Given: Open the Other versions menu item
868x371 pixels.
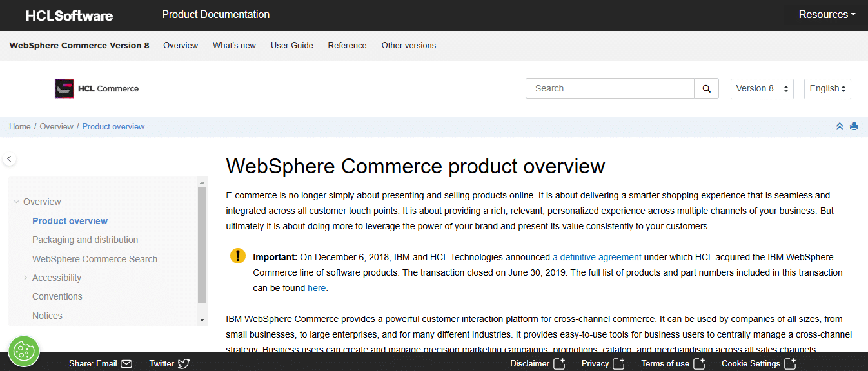Looking at the screenshot, I should (x=409, y=45).
